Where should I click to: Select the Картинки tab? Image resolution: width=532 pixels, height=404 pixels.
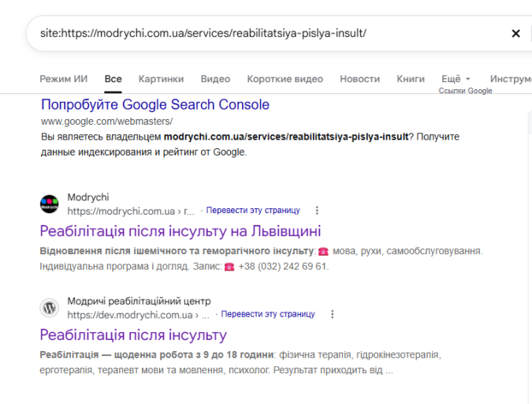click(x=161, y=79)
